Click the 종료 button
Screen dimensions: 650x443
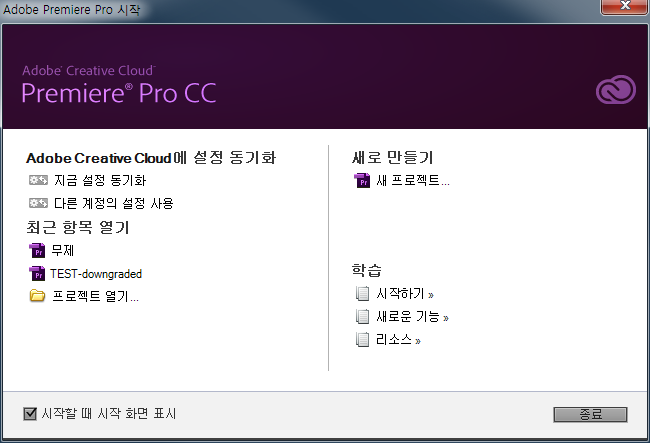(590, 414)
